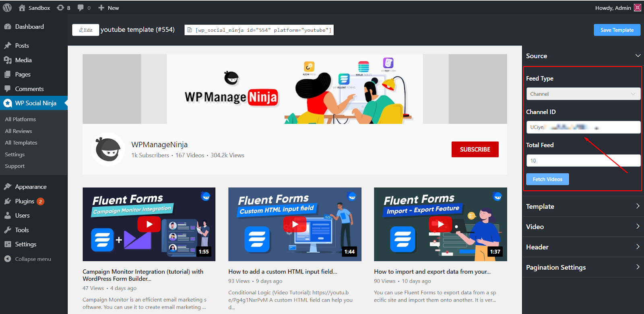Viewport: 644px width, 314px height.
Task: Open 'How to add a custom HTML input field' title
Action: 283,272
